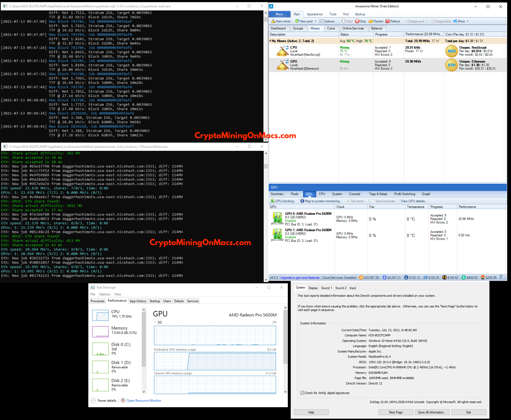Click the Diagnostics gear icon
The height and width of the screenshot is (420, 511).
coord(432,21)
